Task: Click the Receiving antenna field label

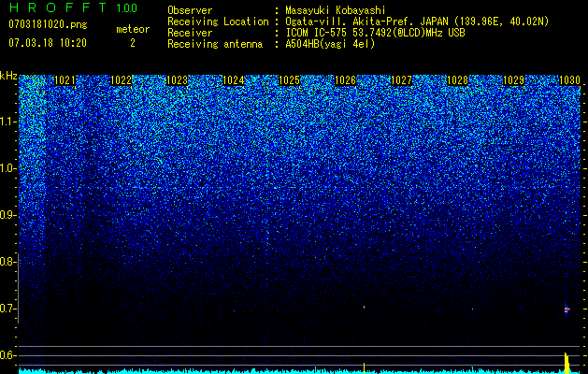Action: click(x=215, y=44)
